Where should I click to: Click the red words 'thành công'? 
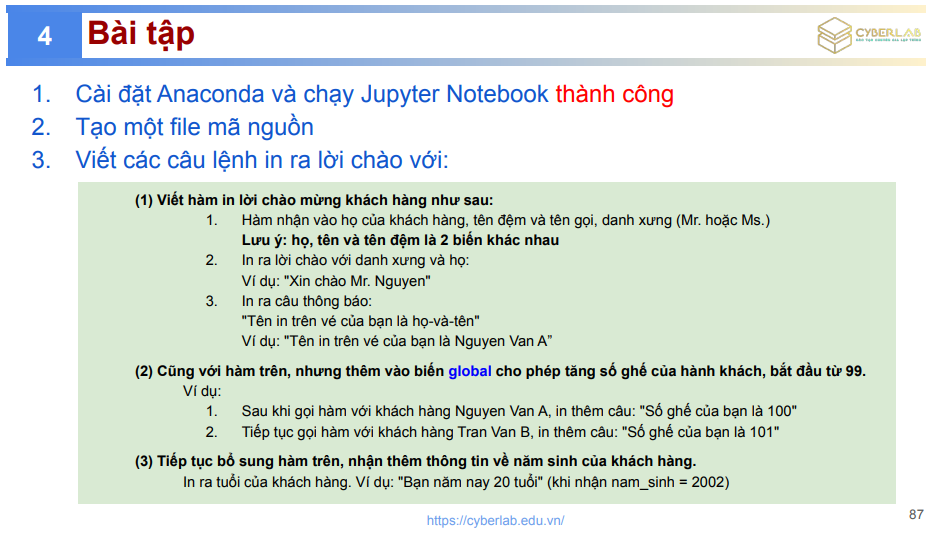[x=615, y=94]
